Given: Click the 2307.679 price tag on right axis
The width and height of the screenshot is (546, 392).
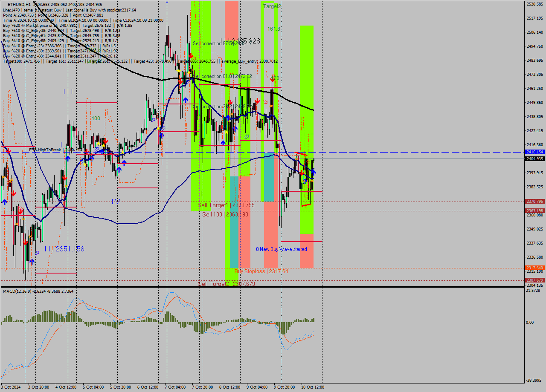Looking at the screenshot, I should (x=535, y=280).
